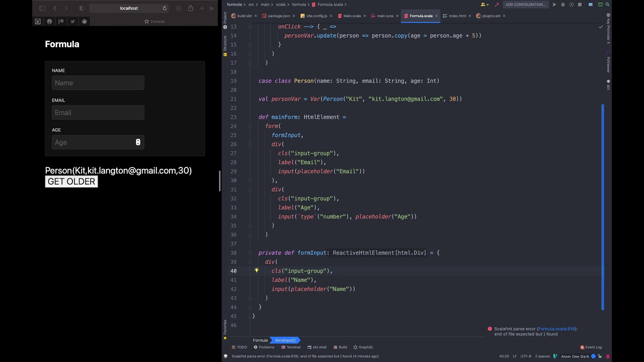This screenshot has width=644, height=362.
Task: Show Safari downloads
Action: tap(179, 8)
